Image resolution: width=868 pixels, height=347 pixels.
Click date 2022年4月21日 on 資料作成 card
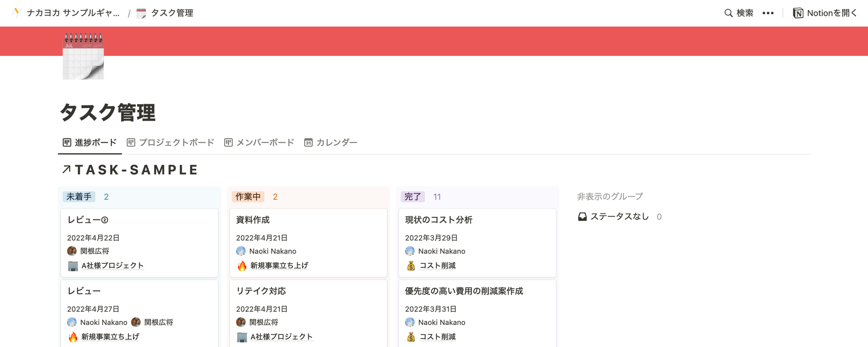tap(262, 238)
